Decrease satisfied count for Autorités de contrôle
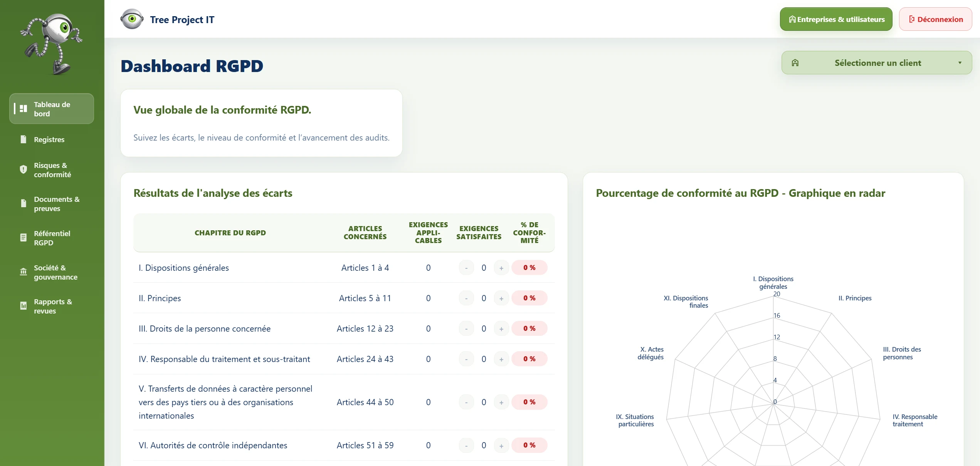Image resolution: width=980 pixels, height=466 pixels. coord(466,445)
